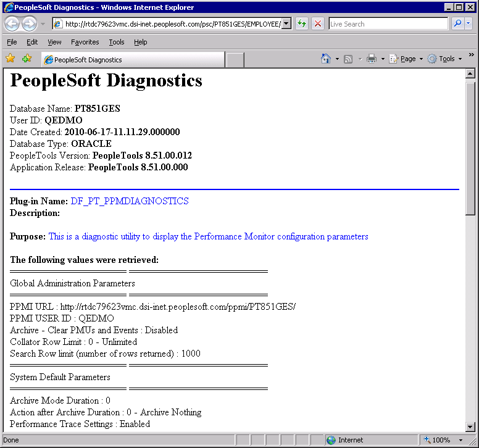Open the recent pages dropdown arrow

(x=43, y=24)
